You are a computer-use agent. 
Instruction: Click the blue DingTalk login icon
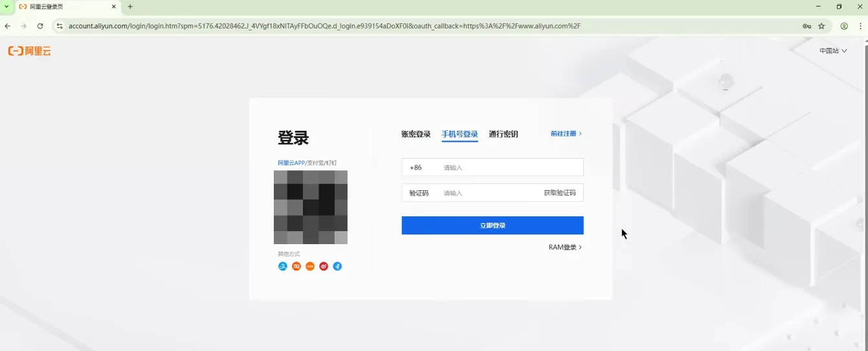337,266
